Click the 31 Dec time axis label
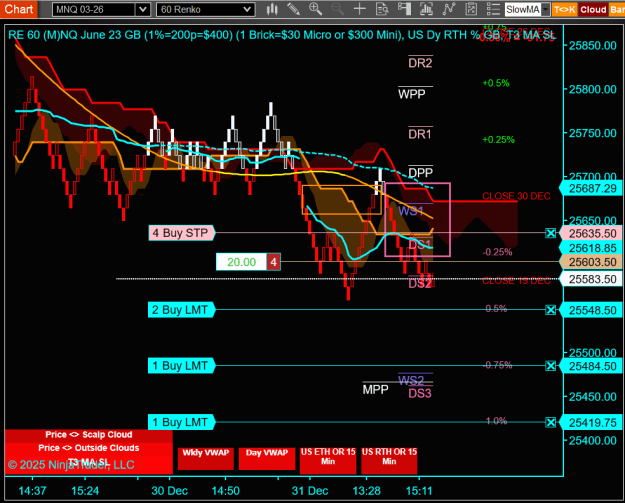 coord(310,491)
